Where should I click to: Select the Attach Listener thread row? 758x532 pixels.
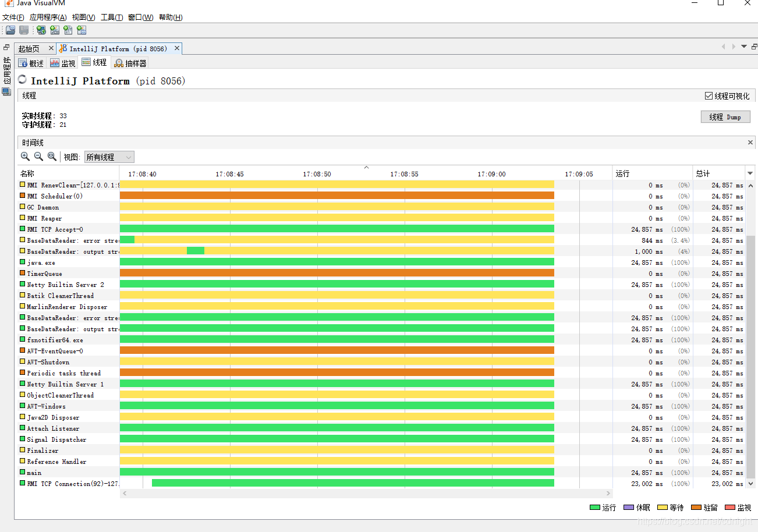tap(382, 428)
